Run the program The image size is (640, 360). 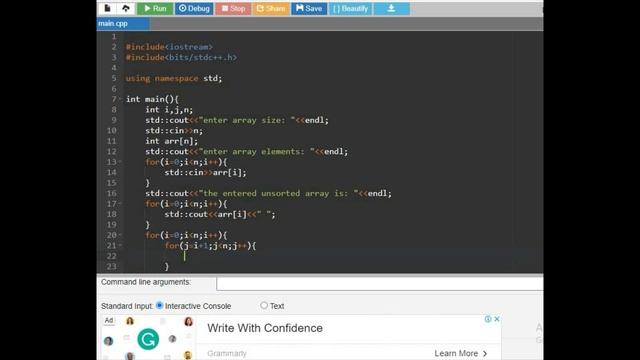[x=155, y=9]
